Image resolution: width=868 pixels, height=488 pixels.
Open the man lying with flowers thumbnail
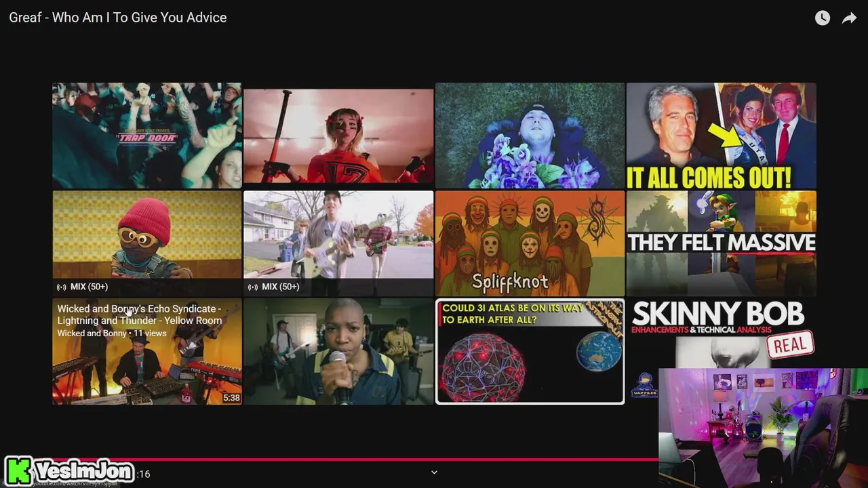tap(530, 136)
